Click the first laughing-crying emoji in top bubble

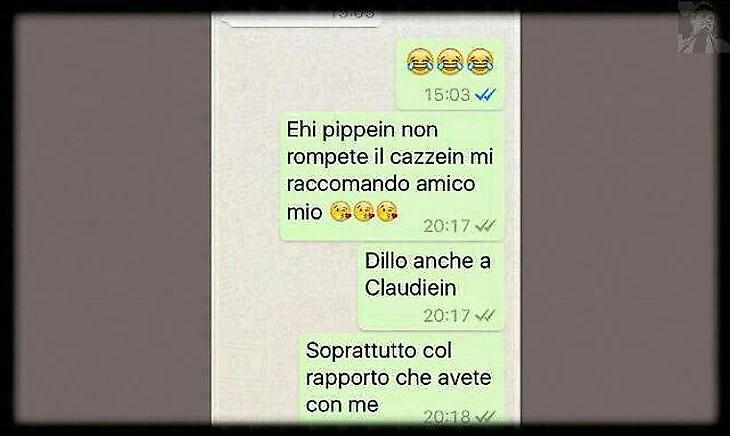coord(419,61)
